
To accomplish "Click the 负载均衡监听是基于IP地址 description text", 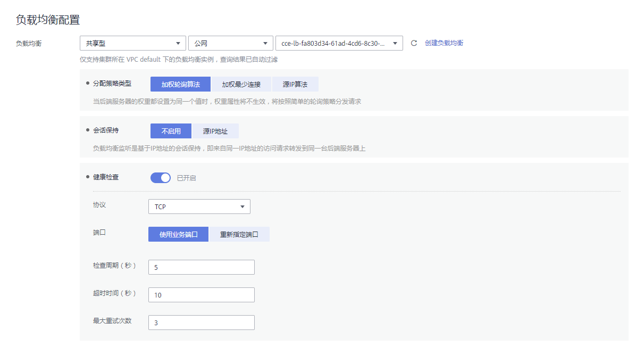I will pos(229,148).
